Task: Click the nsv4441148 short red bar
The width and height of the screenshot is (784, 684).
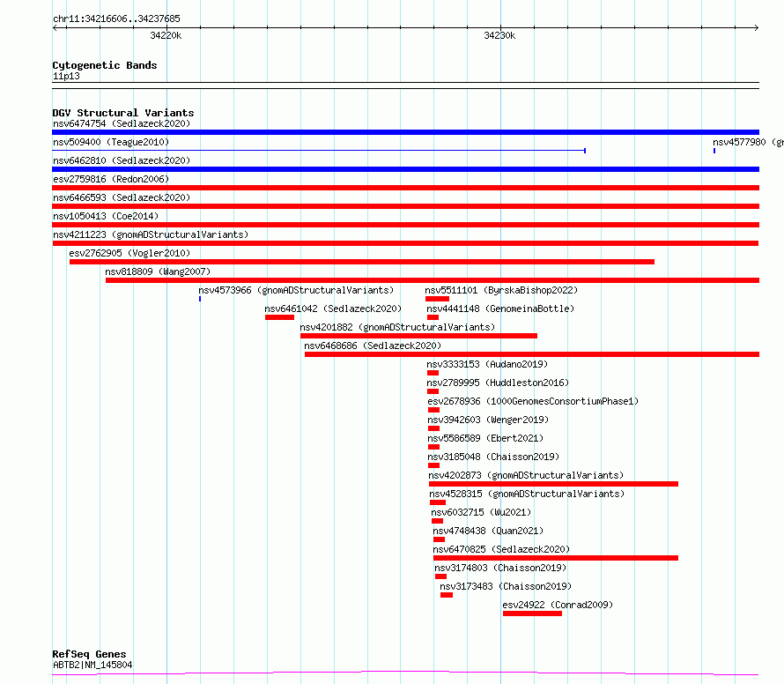Action: tap(433, 317)
